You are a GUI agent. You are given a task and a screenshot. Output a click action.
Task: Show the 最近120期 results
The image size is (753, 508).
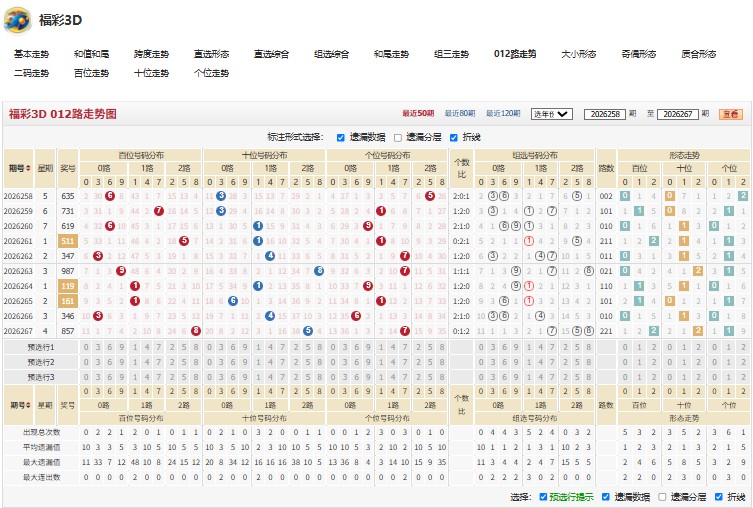503,113
